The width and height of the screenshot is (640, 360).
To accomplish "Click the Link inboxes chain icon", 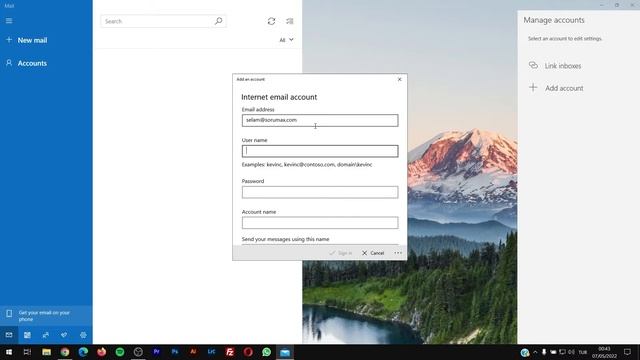I will click(533, 65).
